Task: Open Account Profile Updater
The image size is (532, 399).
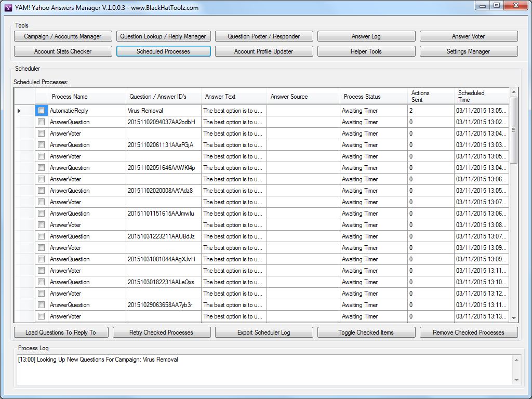Action: 263,51
